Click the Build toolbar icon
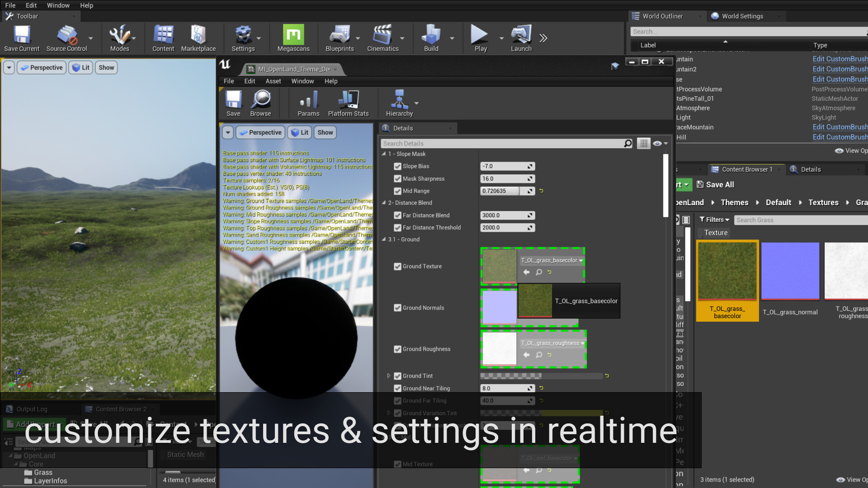 431,38
